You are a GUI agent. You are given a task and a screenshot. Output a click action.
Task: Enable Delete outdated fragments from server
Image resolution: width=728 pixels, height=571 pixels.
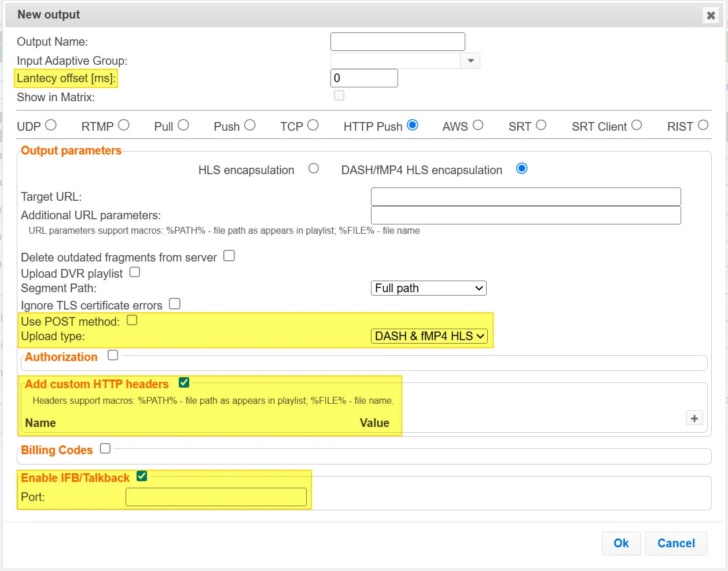click(229, 256)
